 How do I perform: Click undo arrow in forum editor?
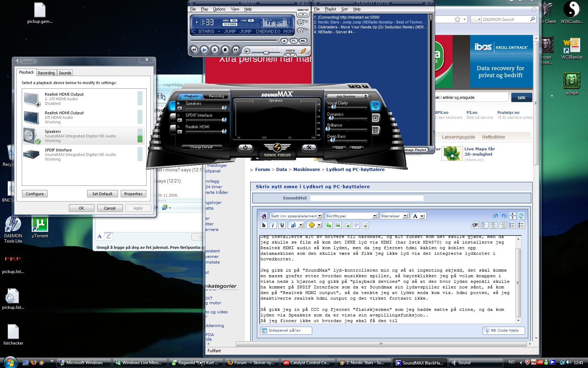[x=495, y=216]
